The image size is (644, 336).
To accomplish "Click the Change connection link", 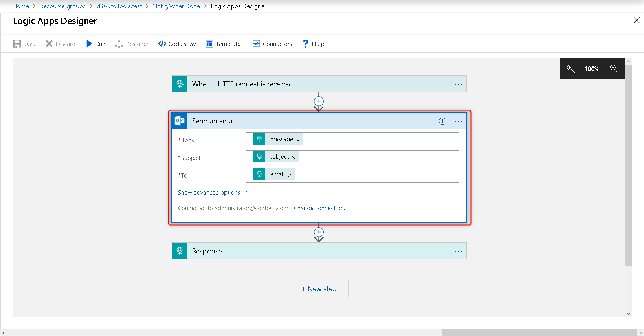I will point(319,208).
